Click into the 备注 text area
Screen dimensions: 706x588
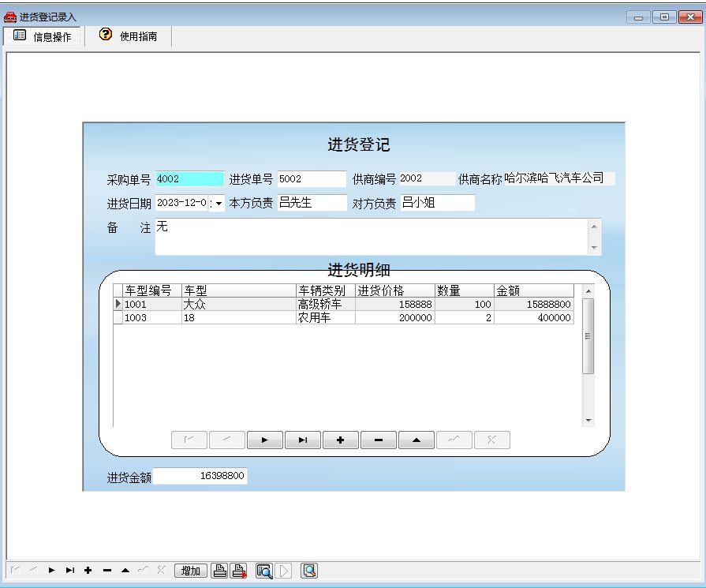point(372,237)
